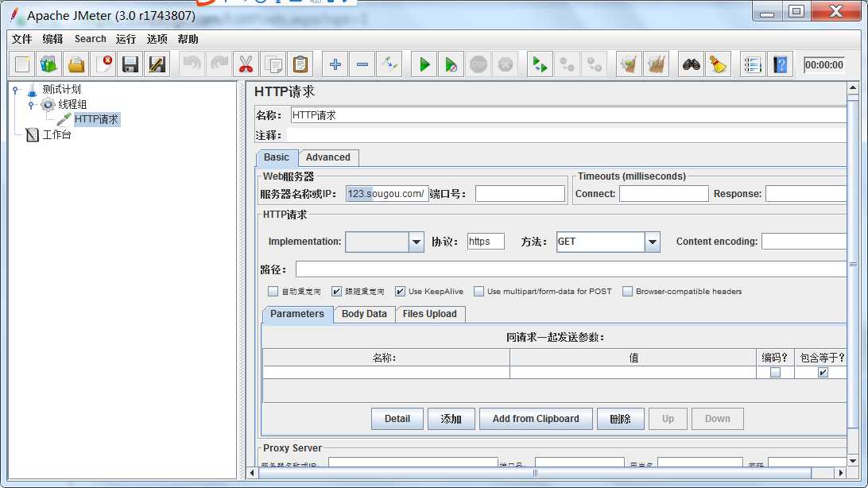Click the Paste clipboard icon

click(x=300, y=64)
